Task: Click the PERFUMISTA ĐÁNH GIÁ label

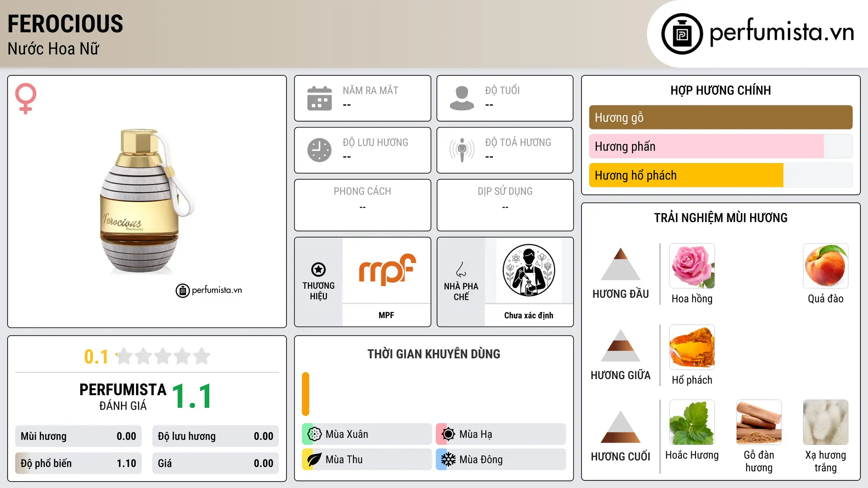Action: pyautogui.click(x=123, y=396)
